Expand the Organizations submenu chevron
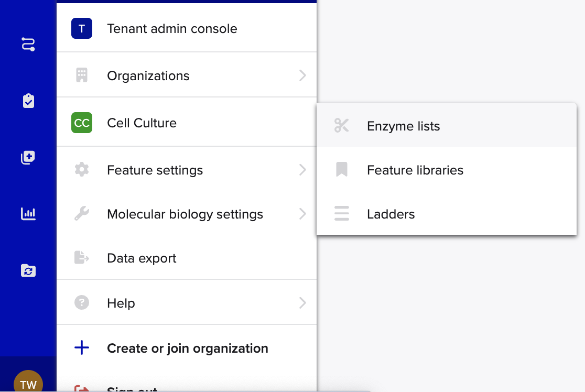 [x=302, y=75]
